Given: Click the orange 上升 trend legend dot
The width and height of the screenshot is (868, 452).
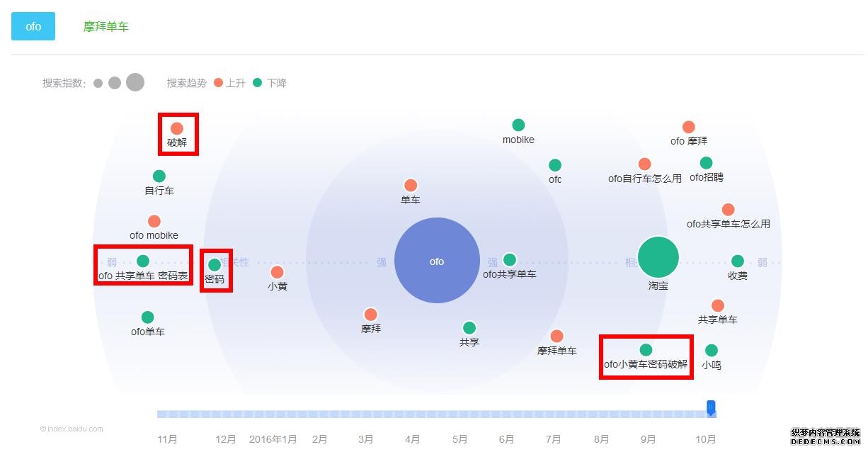Looking at the screenshot, I should (x=218, y=83).
